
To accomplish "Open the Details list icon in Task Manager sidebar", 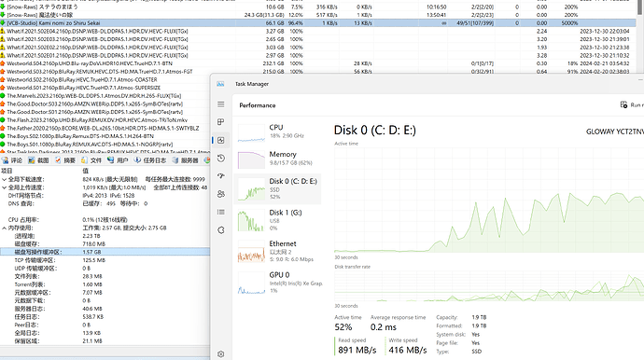I will click(x=221, y=213).
